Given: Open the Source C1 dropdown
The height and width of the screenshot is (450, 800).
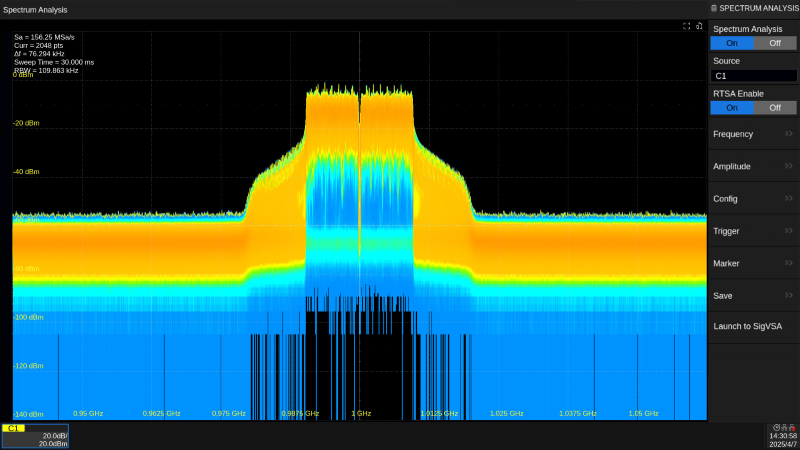Looking at the screenshot, I should 754,76.
